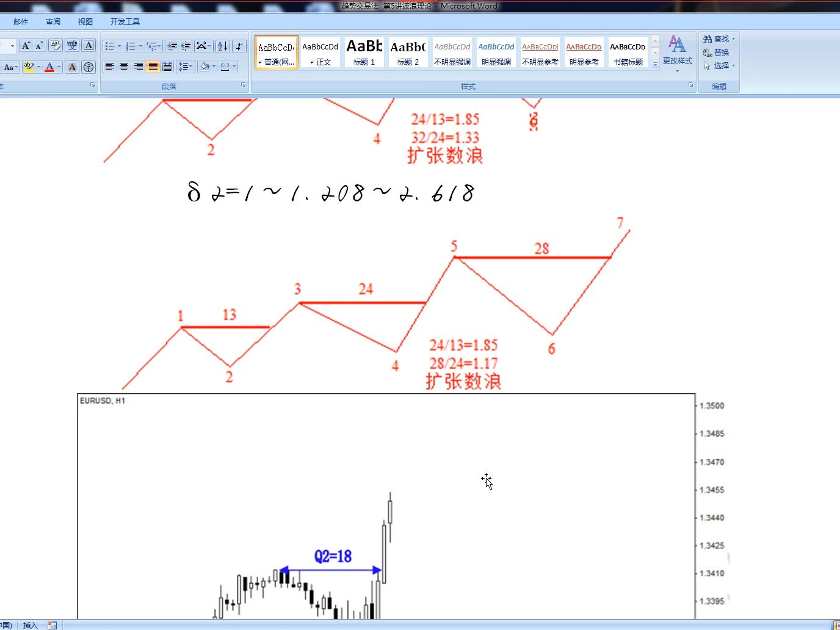Apply 明显强调 style

(496, 52)
